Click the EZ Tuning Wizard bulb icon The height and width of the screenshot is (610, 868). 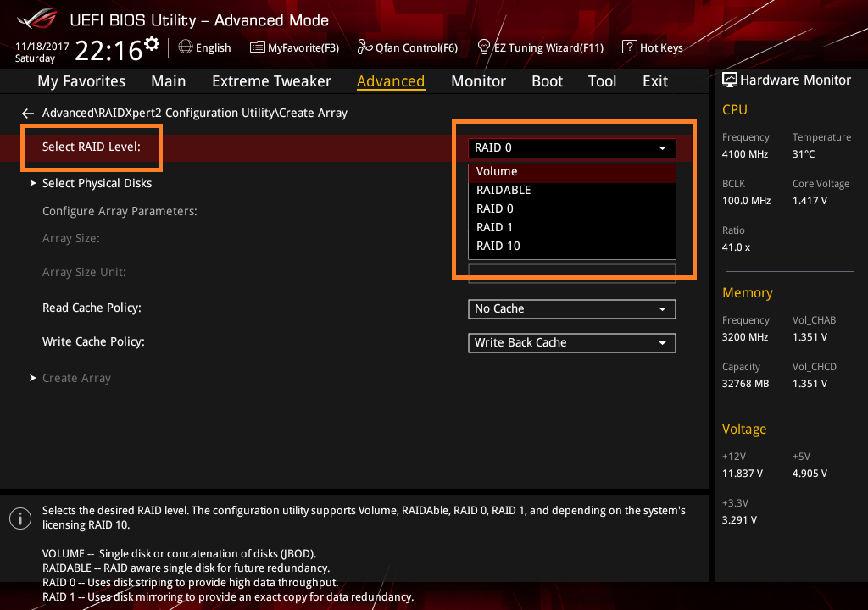click(484, 47)
